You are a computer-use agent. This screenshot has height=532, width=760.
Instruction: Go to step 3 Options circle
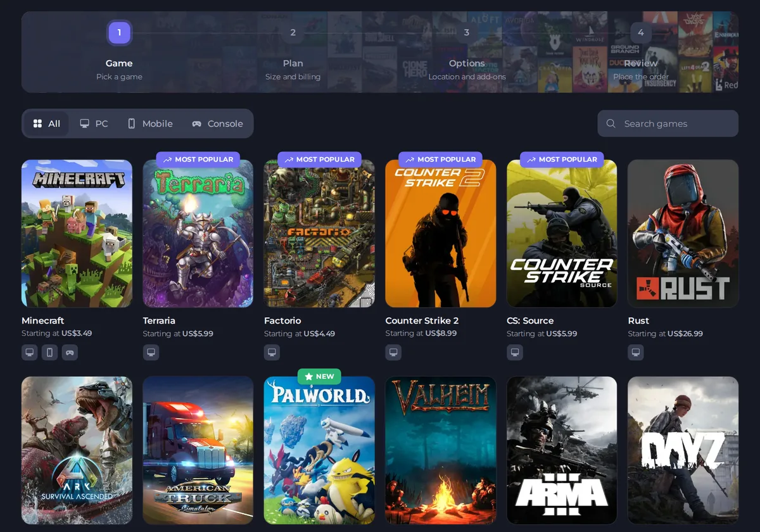(467, 32)
